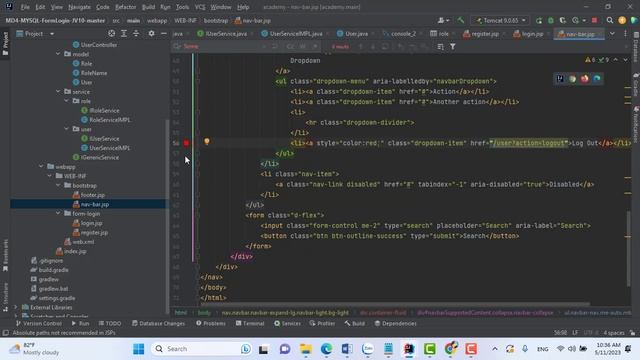Open built-in preview browser icon
640x360 pixels.
pos(560,79)
